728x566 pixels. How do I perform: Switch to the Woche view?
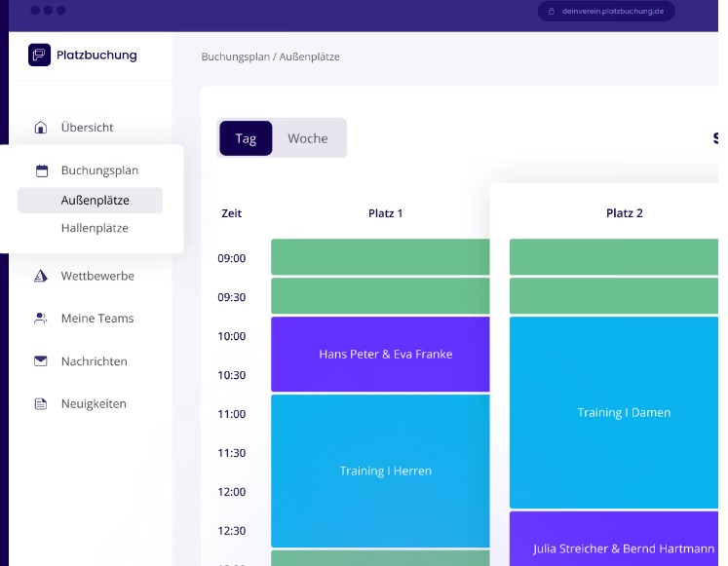307,138
